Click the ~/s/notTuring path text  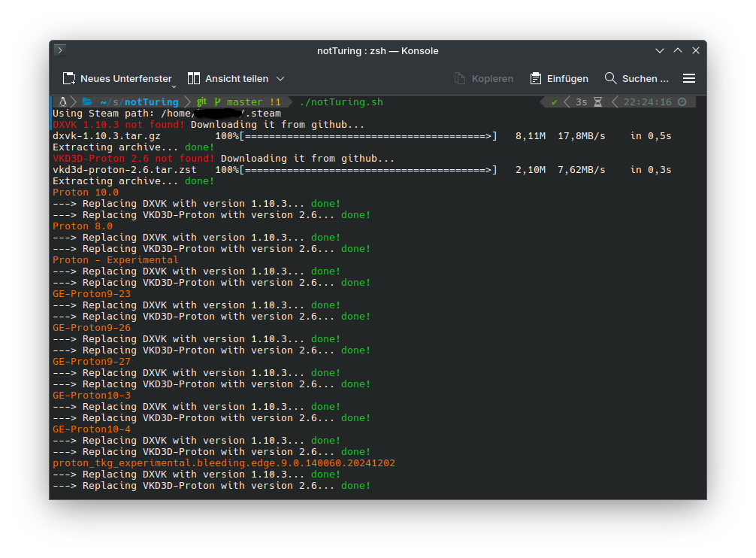tap(139, 102)
